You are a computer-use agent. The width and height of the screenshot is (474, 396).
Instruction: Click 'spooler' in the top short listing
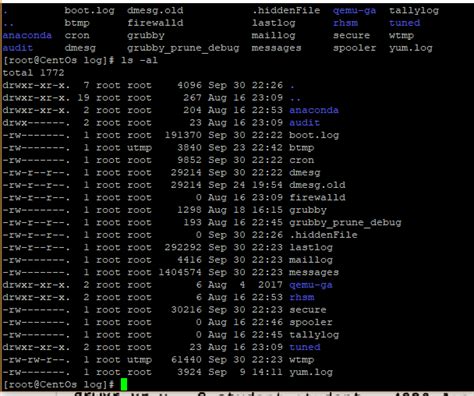click(x=354, y=48)
